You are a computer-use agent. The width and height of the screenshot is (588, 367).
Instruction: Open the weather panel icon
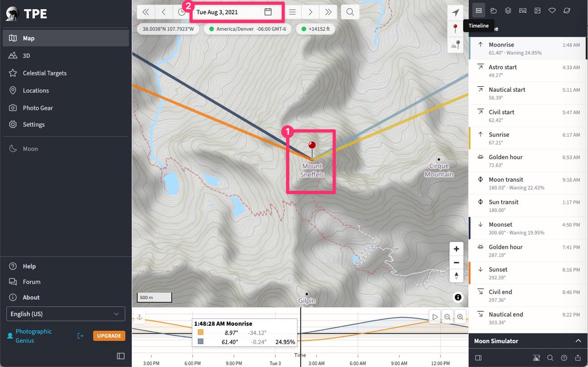[493, 10]
